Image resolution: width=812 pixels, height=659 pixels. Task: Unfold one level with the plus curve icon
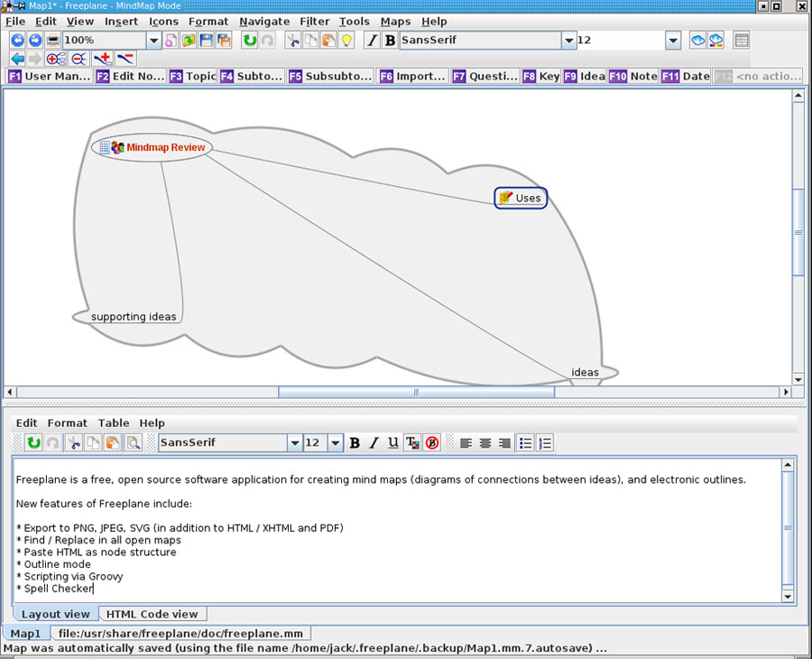click(x=103, y=59)
